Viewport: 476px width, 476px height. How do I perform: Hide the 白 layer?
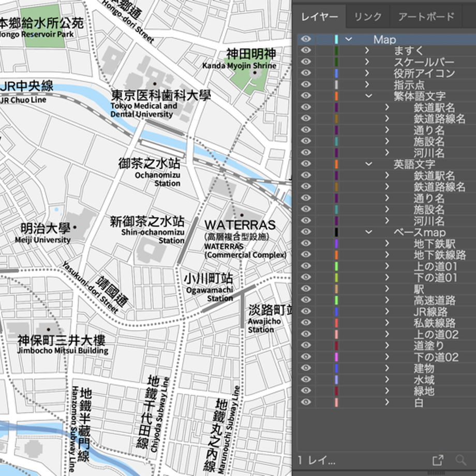pyautogui.click(x=306, y=402)
